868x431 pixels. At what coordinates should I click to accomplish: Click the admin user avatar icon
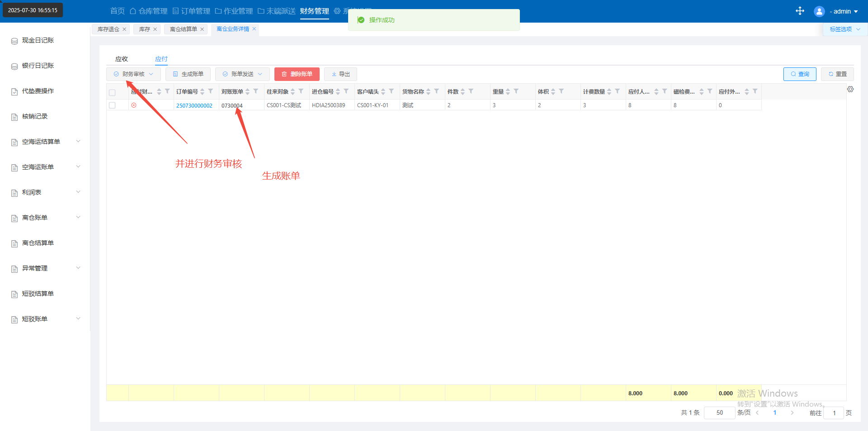819,11
